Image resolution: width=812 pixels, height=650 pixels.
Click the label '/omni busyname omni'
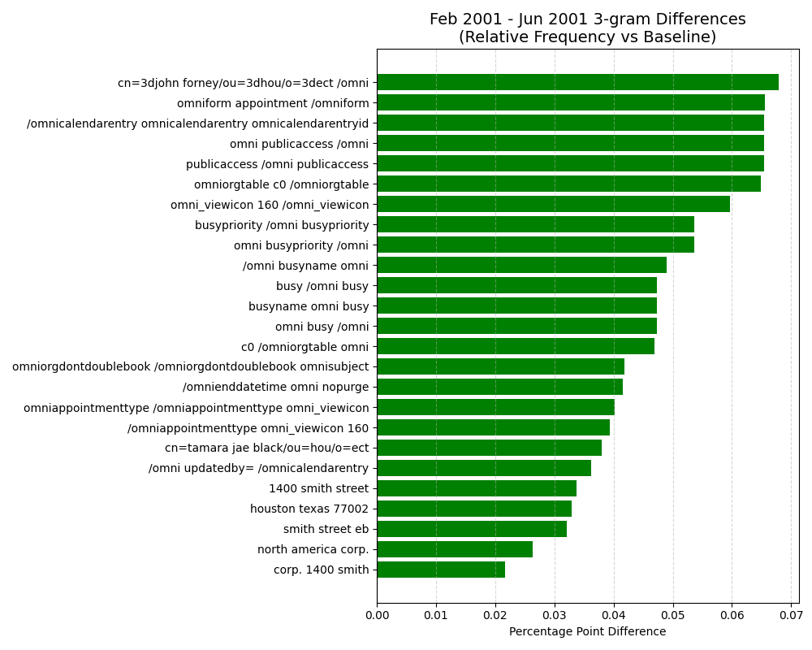click(x=305, y=266)
